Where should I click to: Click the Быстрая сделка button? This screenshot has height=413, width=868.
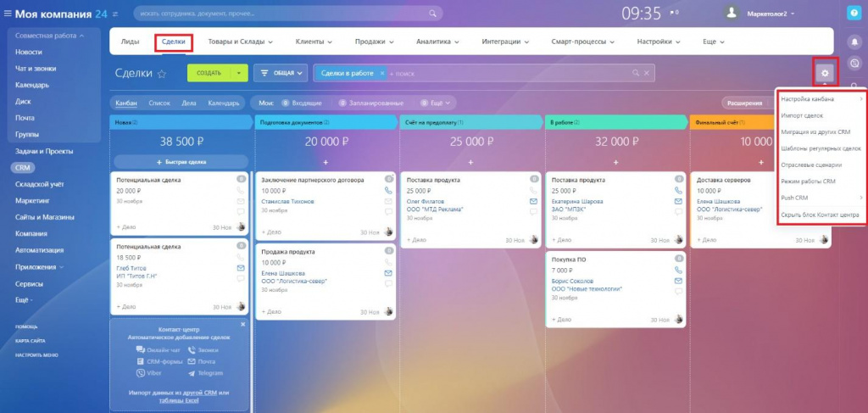(181, 162)
